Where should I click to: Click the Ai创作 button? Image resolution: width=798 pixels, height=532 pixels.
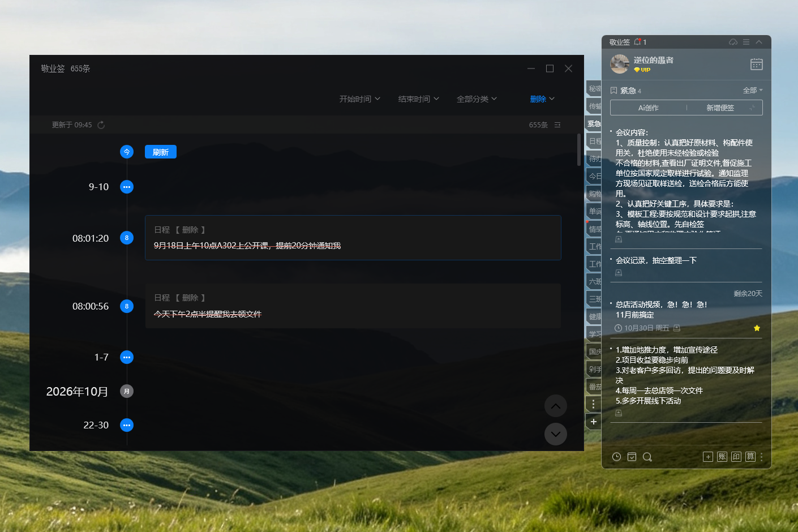coord(649,108)
